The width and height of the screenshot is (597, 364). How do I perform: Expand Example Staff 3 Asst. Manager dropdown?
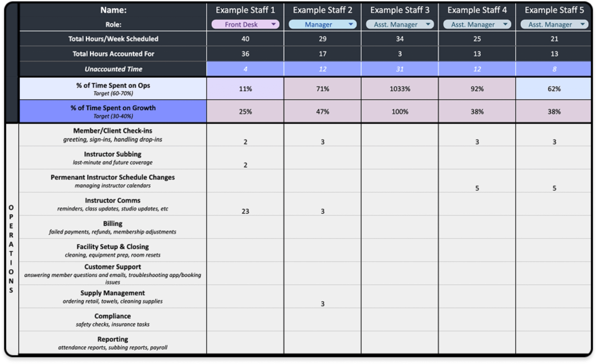[x=428, y=24]
